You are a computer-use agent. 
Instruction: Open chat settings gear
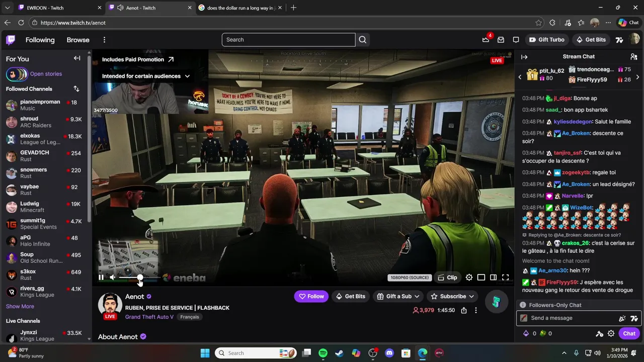click(611, 333)
